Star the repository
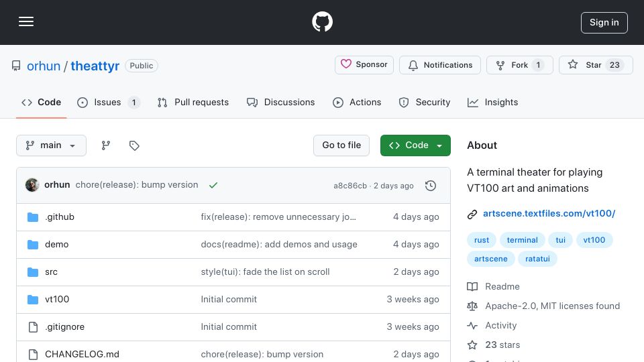 click(596, 65)
